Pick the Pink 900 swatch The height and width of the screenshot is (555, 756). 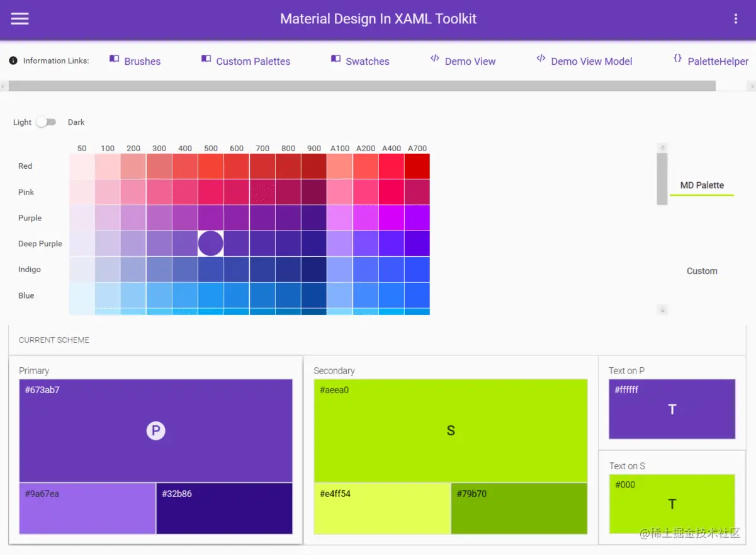(x=314, y=192)
